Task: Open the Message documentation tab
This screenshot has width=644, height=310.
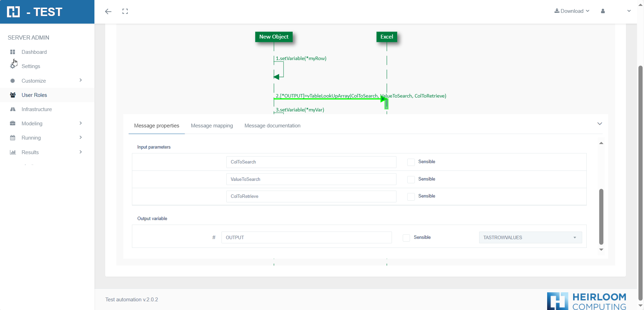Action: coord(272,126)
